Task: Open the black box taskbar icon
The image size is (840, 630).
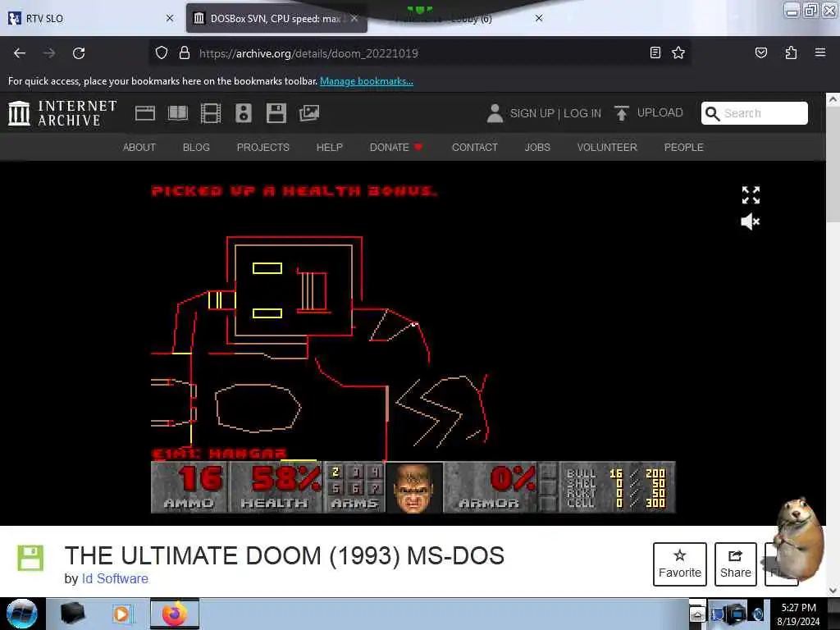Action: pos(73,614)
